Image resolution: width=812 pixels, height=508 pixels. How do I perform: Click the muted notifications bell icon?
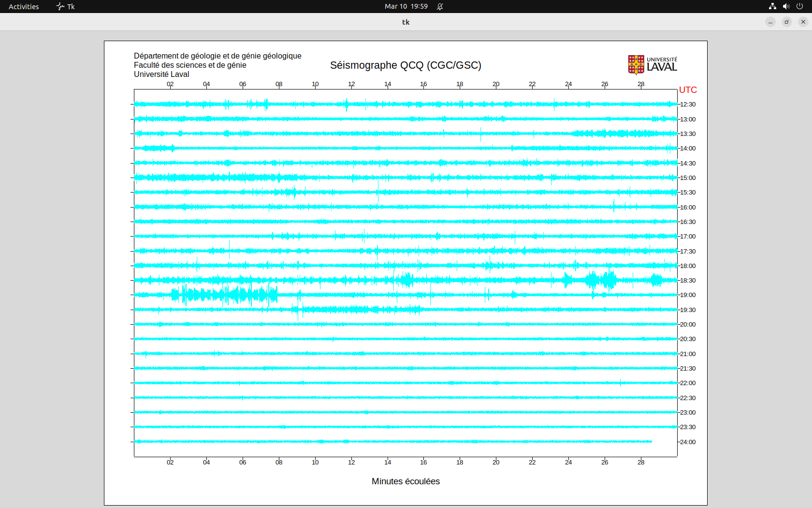pos(440,6)
